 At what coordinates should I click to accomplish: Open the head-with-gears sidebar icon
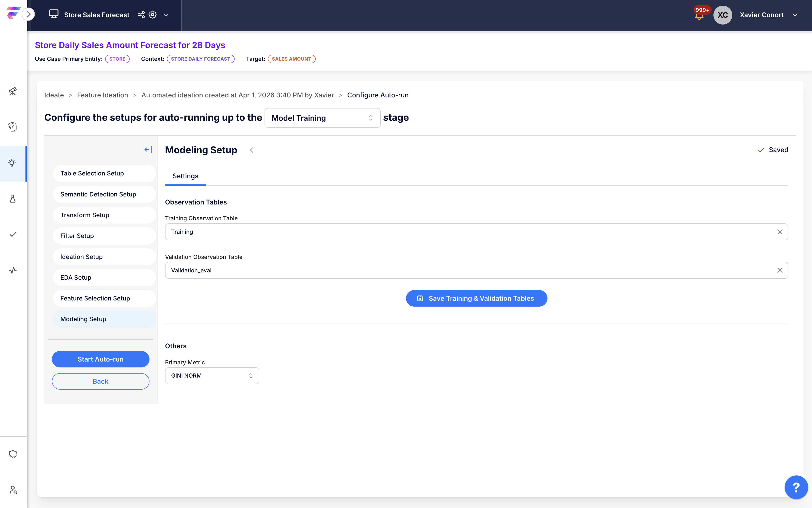pos(13,127)
